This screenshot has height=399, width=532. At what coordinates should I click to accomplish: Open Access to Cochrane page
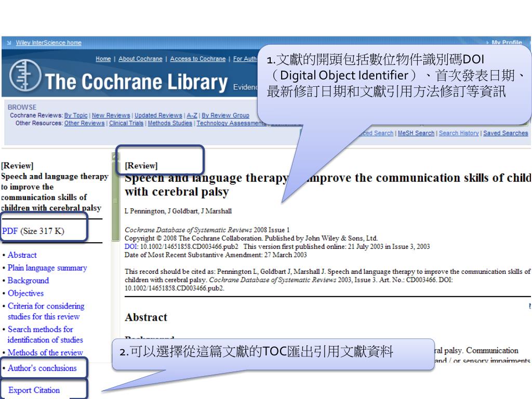tap(198, 59)
